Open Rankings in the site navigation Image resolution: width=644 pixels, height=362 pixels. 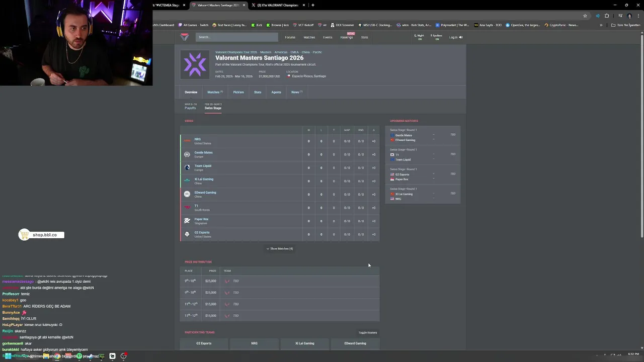point(347,37)
